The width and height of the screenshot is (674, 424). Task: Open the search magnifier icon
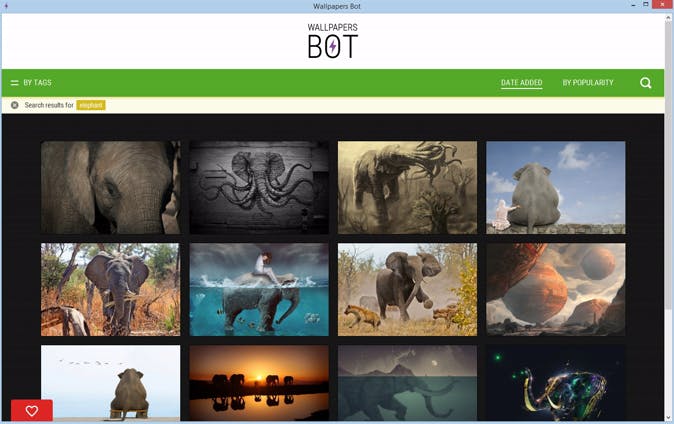pos(645,83)
